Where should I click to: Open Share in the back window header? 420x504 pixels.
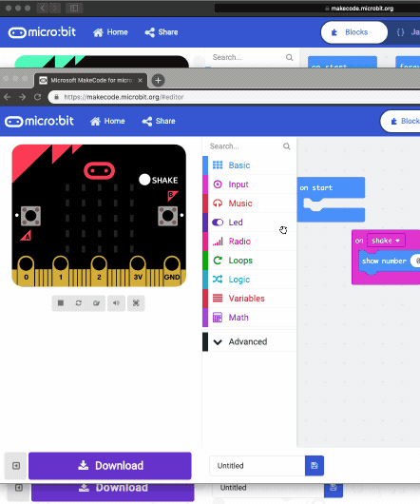point(162,32)
